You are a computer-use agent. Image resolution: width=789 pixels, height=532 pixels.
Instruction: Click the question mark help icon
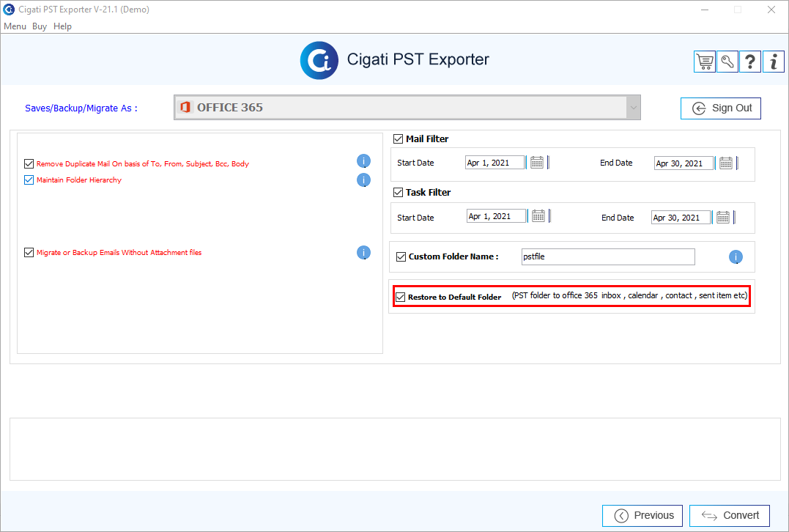pyautogui.click(x=750, y=62)
